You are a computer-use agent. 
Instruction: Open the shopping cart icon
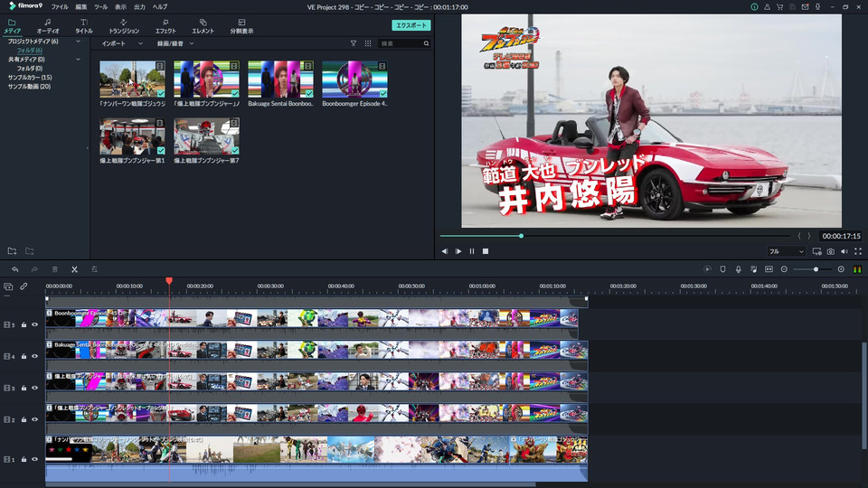pos(779,7)
